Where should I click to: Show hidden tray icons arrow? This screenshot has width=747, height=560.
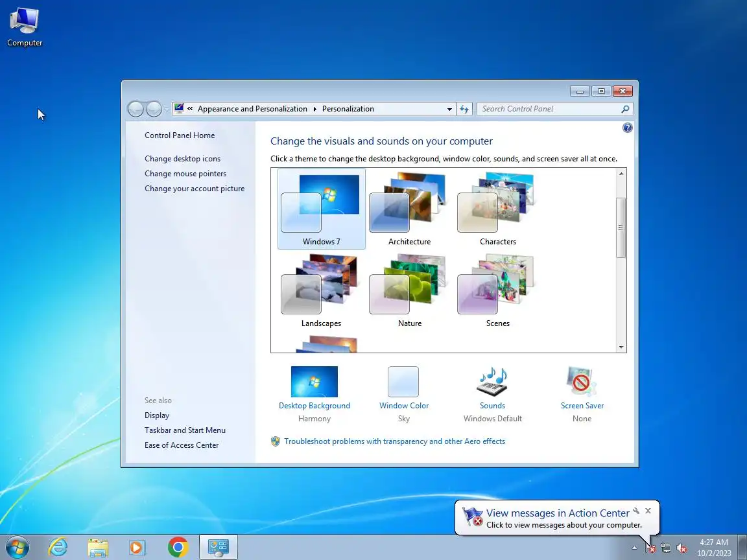tap(634, 548)
